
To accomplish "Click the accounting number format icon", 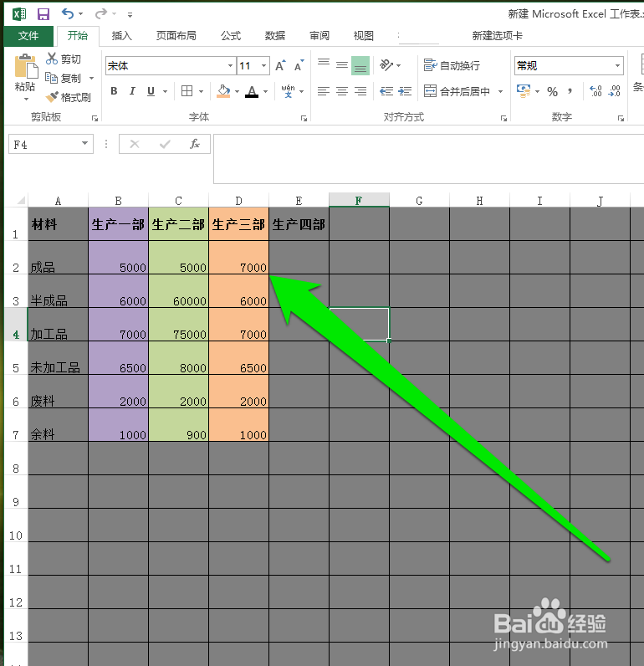I will [x=524, y=91].
